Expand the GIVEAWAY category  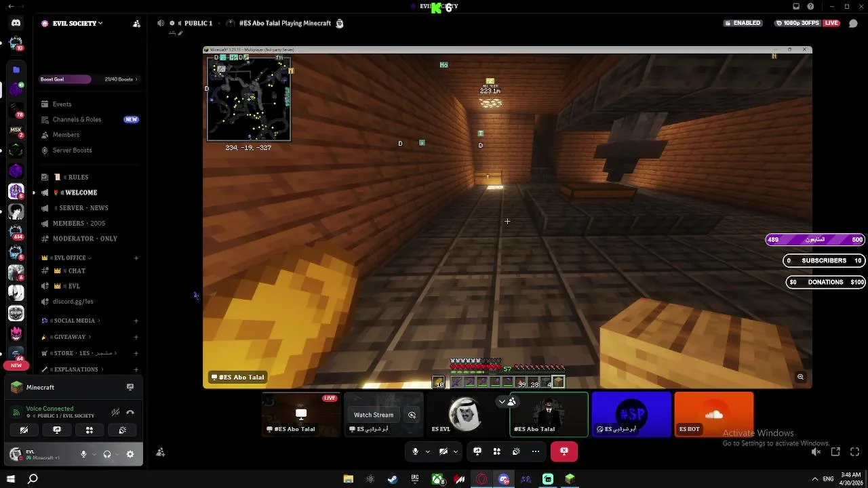(66, 337)
